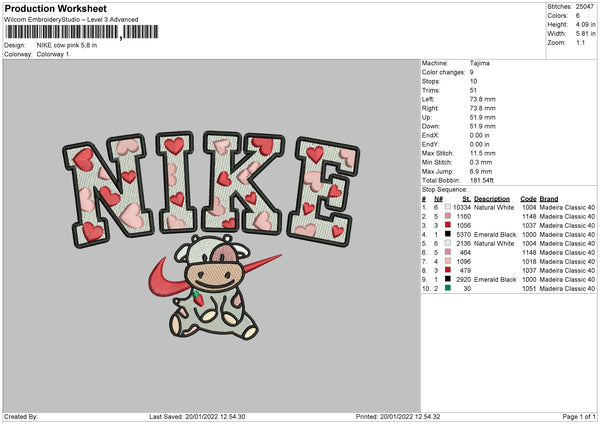Click the NIKE lettering in the design preview
The image size is (600, 424).
pyautogui.click(x=211, y=188)
